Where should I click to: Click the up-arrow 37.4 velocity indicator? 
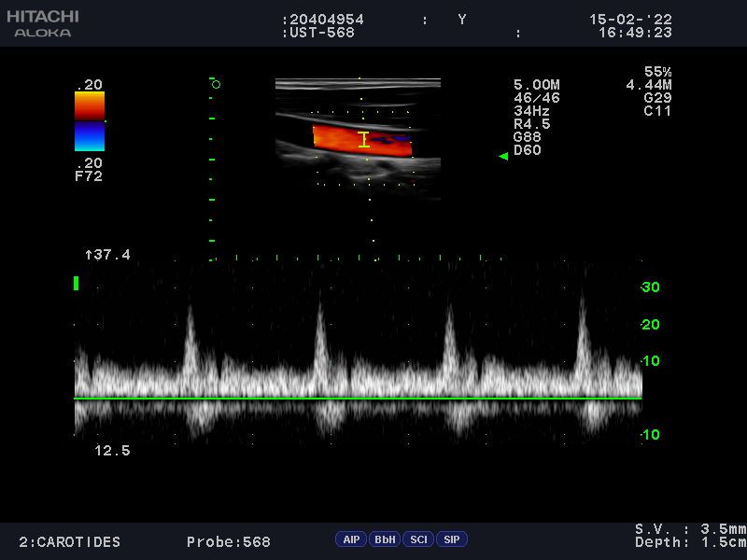tap(107, 255)
